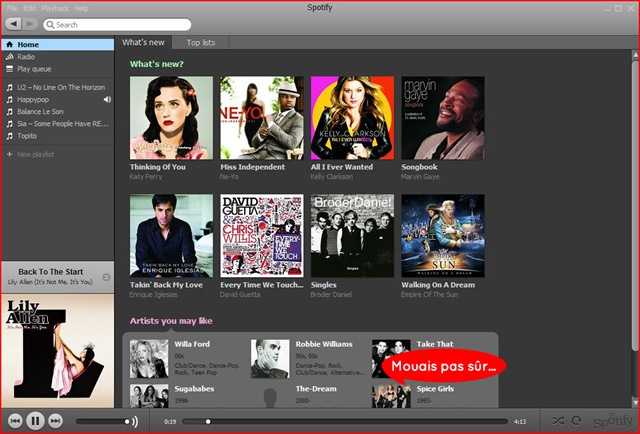Switch to the Top lists tab

200,42
